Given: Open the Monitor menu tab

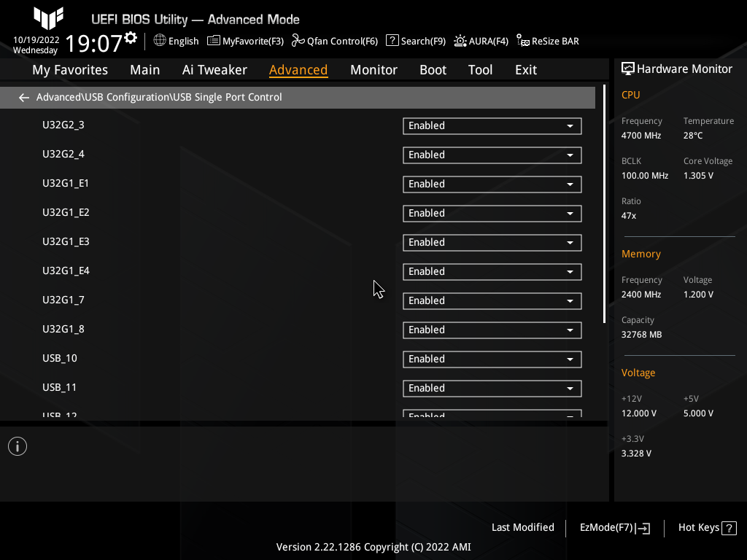Looking at the screenshot, I should click(x=373, y=69).
